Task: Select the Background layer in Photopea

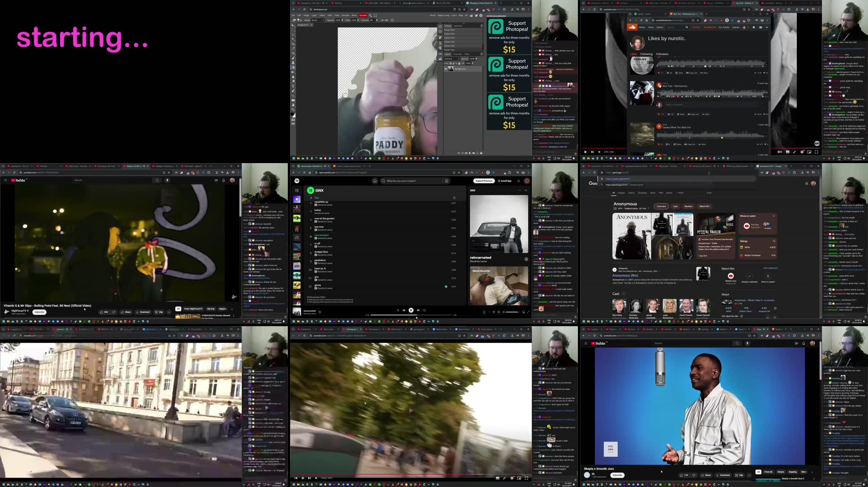Action: click(463, 68)
